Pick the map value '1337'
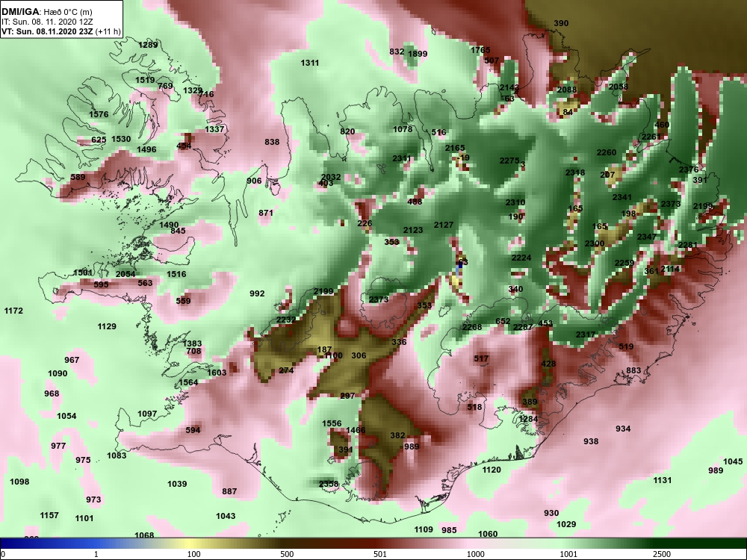 click(214, 129)
